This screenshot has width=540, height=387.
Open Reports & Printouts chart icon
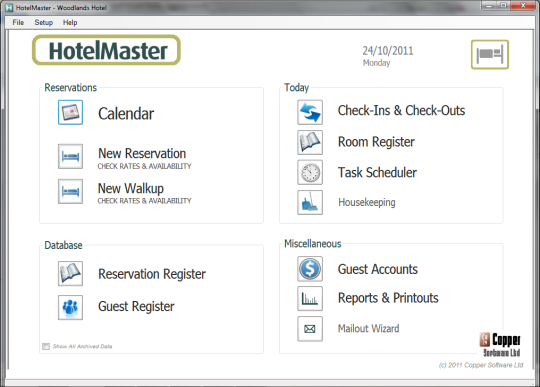pos(310,299)
